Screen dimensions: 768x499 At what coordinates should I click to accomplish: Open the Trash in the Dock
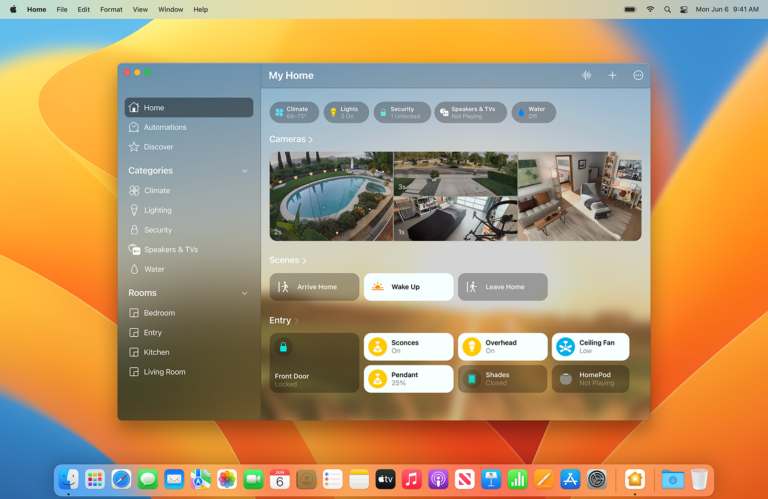(699, 479)
